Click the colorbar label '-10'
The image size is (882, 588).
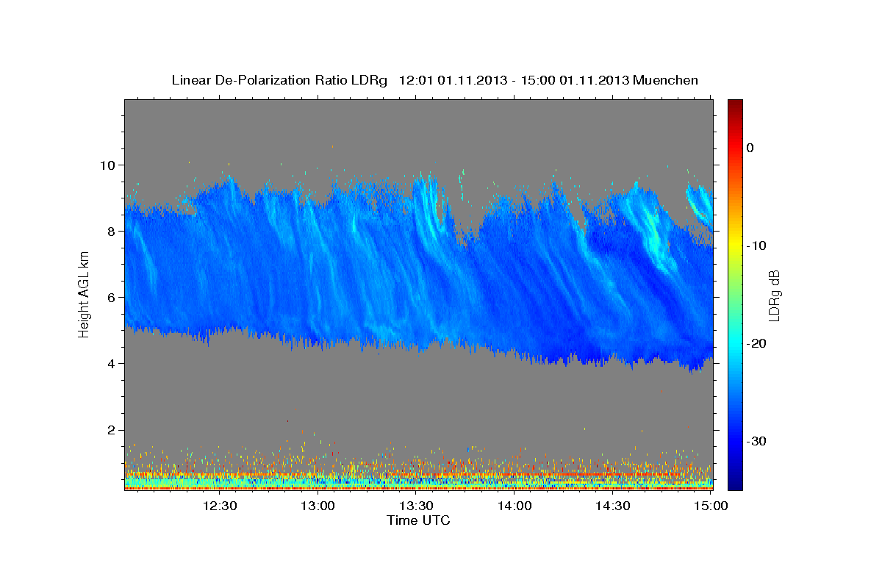click(x=758, y=245)
